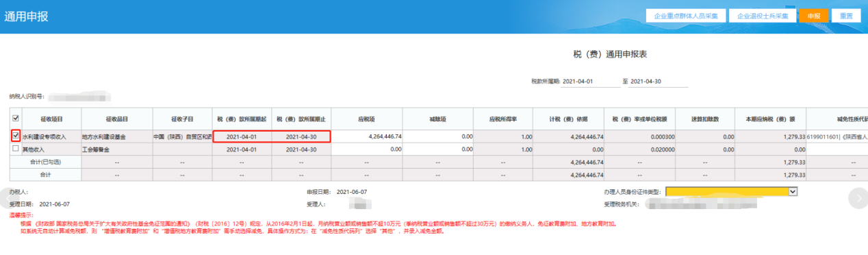Click the 减免性质代码 cell 6199011601

[837, 137]
